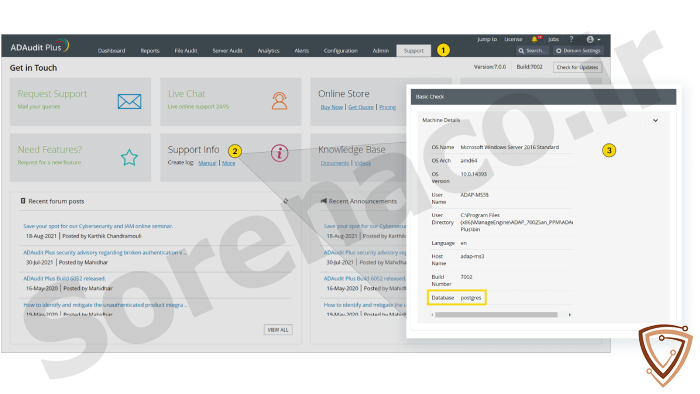Image resolution: width=700 pixels, height=394 pixels.
Task: Select the Support tab
Action: coord(414,51)
